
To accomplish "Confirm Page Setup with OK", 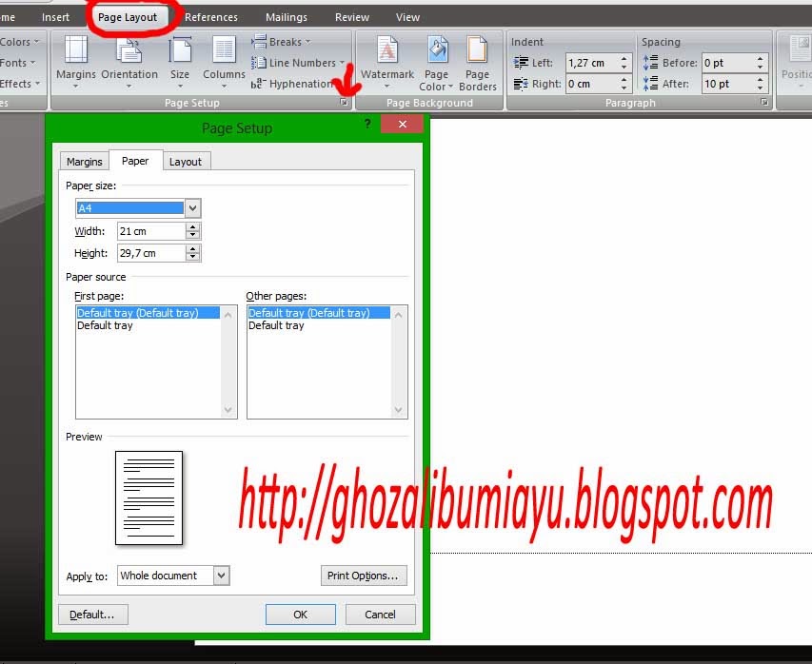I will (301, 615).
